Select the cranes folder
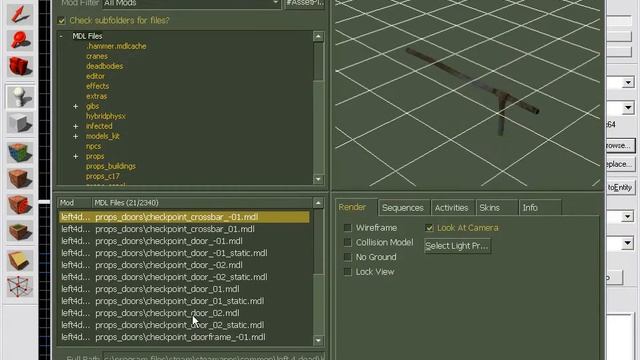Viewport: 640px width, 360px height. pos(97,56)
